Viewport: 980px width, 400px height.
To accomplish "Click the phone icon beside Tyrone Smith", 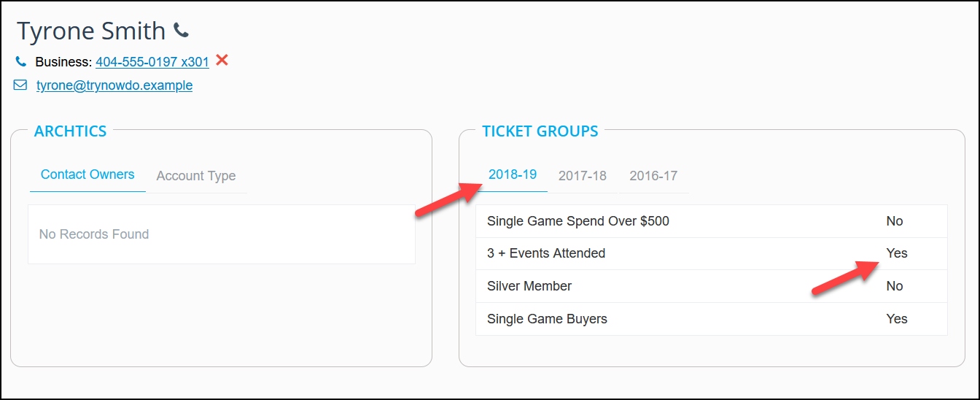I will (x=181, y=31).
